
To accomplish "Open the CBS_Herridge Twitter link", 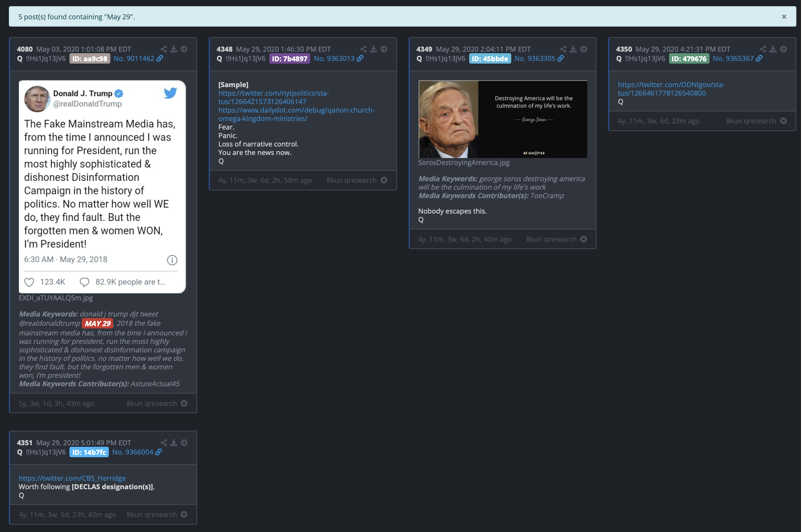I will coord(72,478).
